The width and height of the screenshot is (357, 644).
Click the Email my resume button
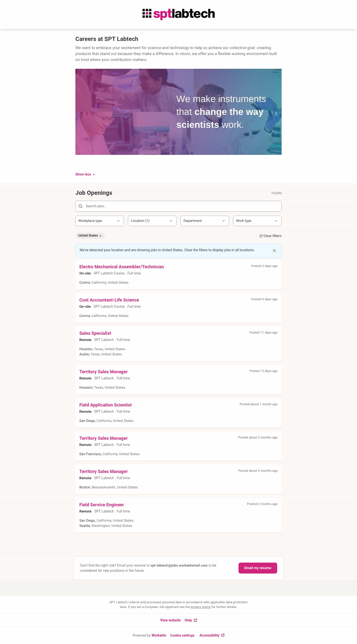click(258, 568)
